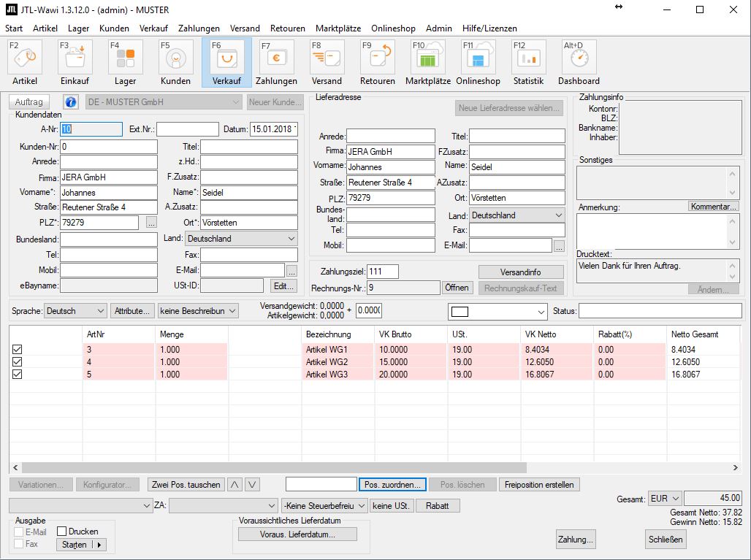Open the Versand menu in menu bar
This screenshot has height=560, width=751.
[245, 28]
